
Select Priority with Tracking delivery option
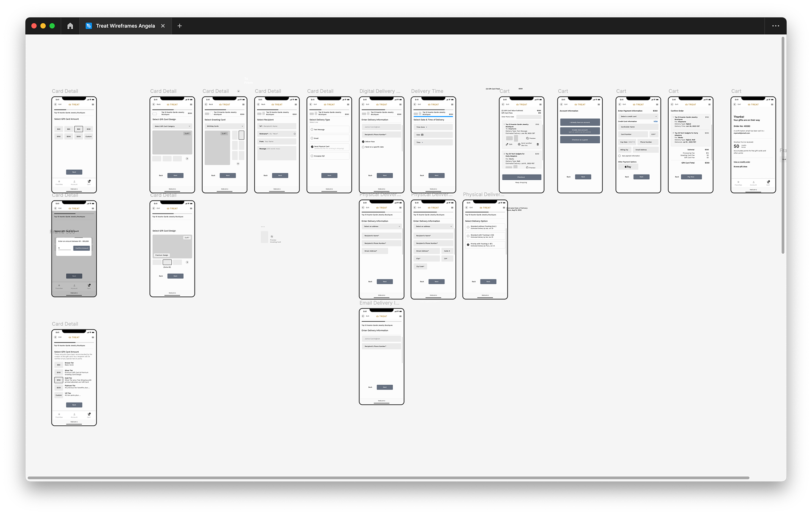click(468, 244)
